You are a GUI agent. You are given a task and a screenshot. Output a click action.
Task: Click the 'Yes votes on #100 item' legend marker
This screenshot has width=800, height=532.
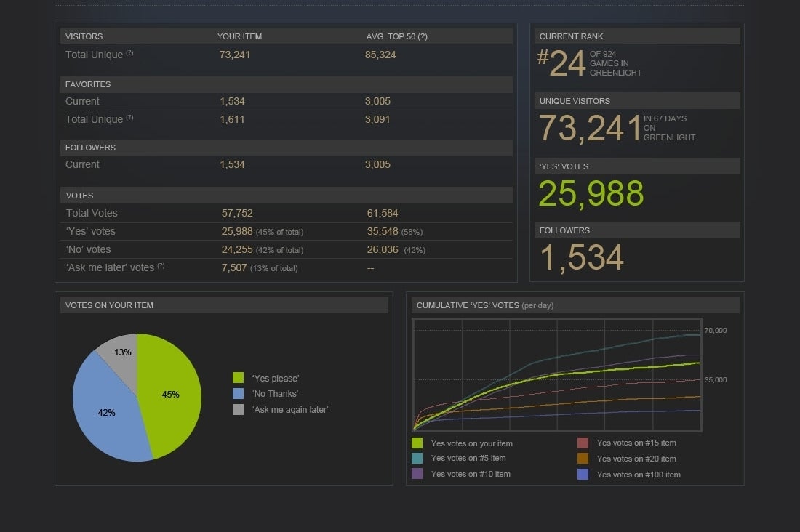click(x=584, y=474)
